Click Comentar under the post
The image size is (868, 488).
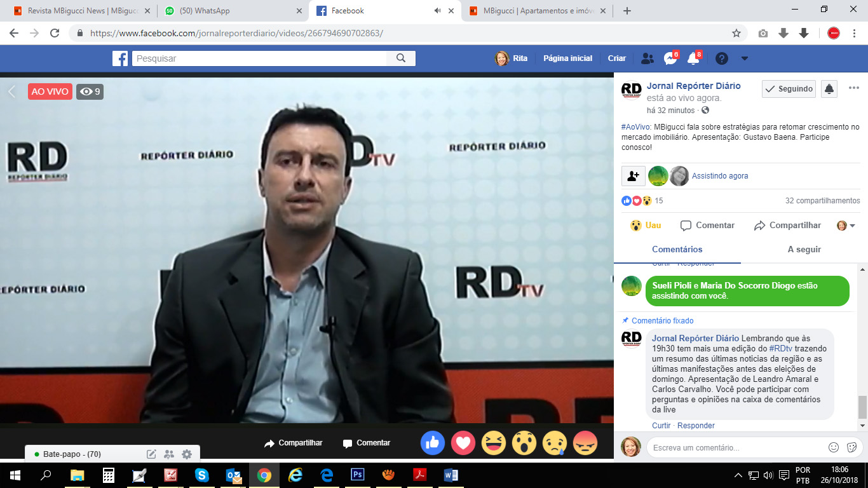pyautogui.click(x=707, y=226)
